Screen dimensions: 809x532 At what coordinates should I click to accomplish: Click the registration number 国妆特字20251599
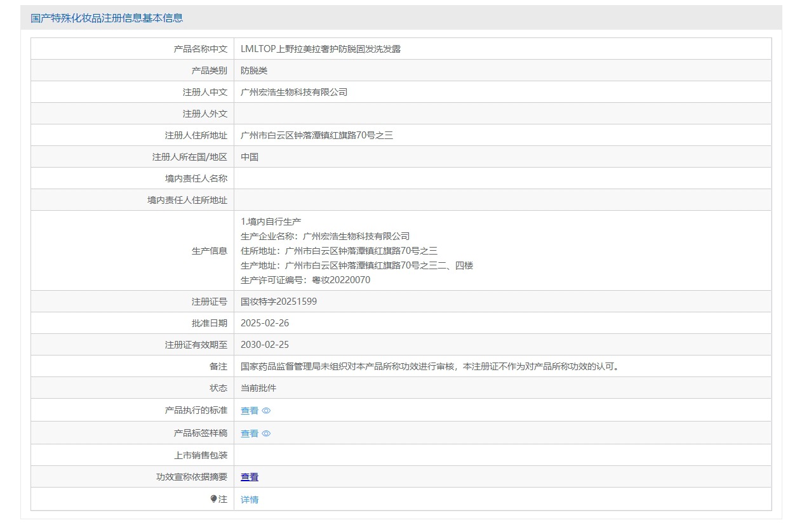click(x=279, y=302)
